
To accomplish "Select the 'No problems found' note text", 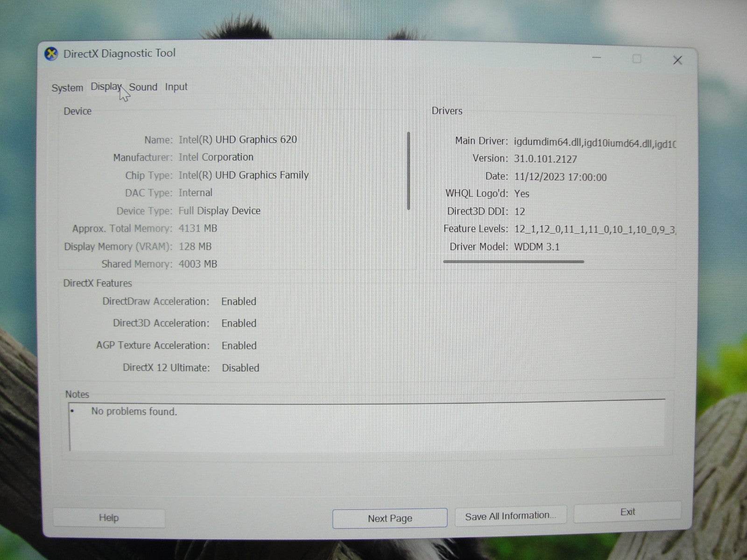I will pyautogui.click(x=134, y=412).
